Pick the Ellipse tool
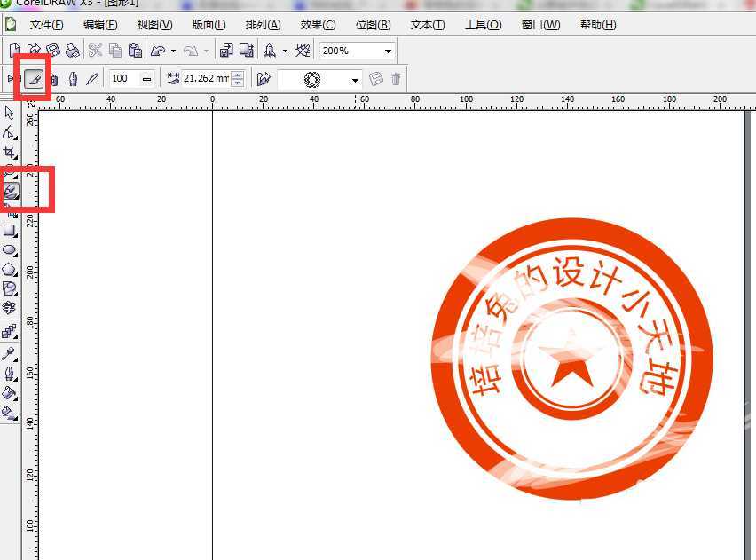 pos(10,250)
